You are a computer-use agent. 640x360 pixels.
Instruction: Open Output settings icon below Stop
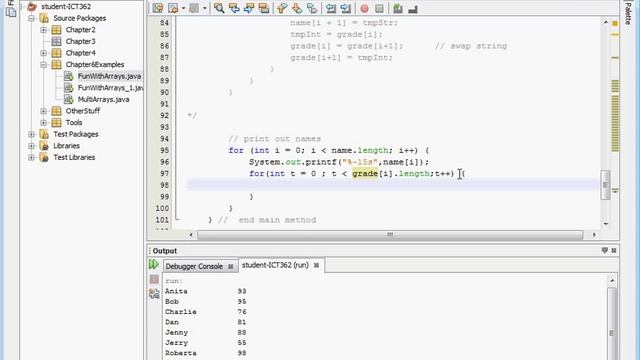(154, 293)
